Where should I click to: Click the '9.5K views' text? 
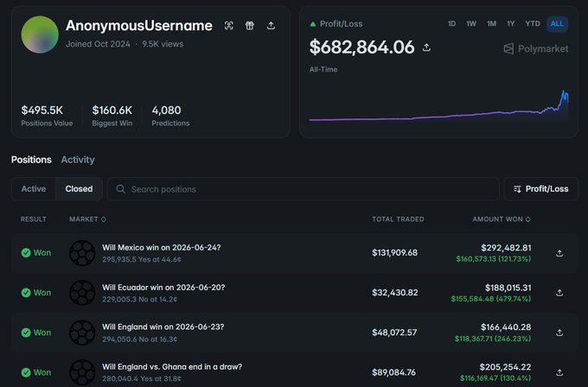163,44
